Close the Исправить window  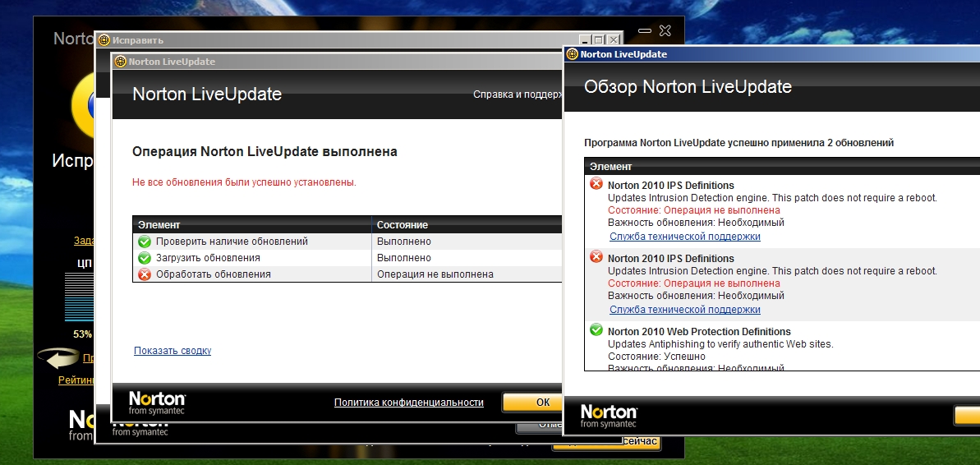613,39
